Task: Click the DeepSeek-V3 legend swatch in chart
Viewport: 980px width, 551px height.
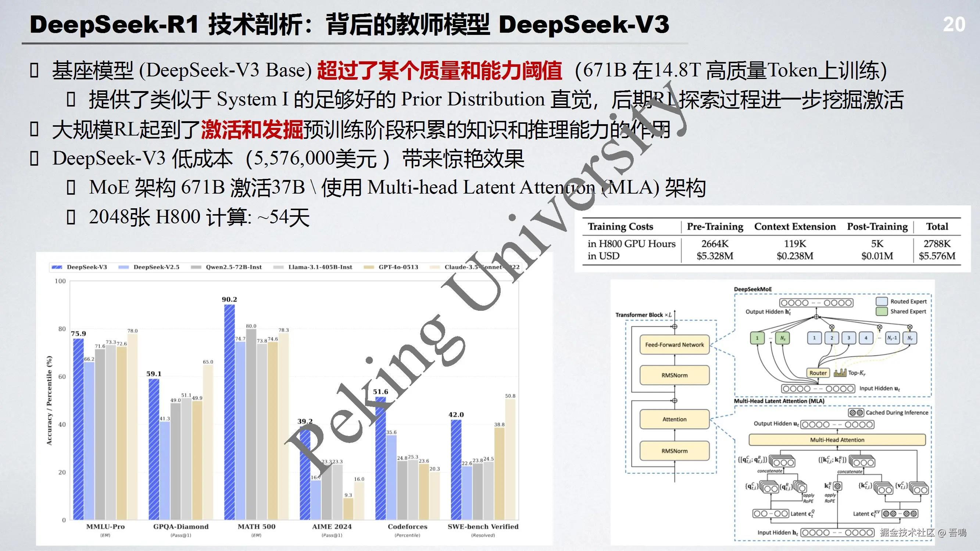Action: (x=57, y=267)
